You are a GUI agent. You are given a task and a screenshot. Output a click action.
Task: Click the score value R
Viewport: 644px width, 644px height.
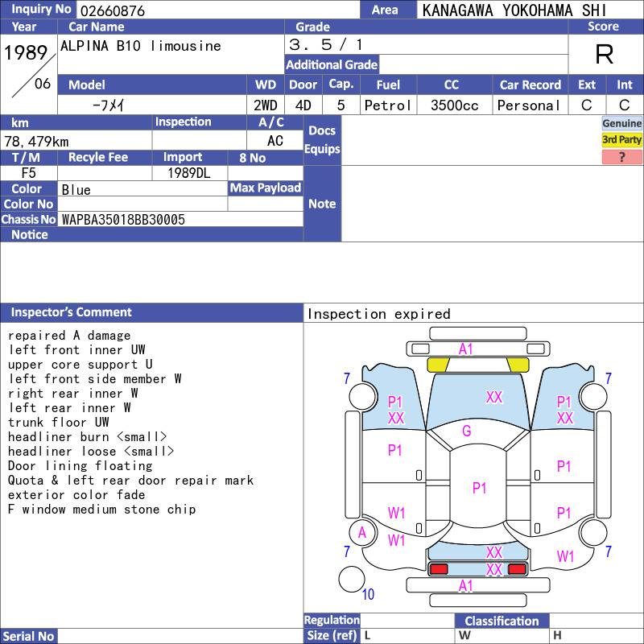tap(605, 54)
